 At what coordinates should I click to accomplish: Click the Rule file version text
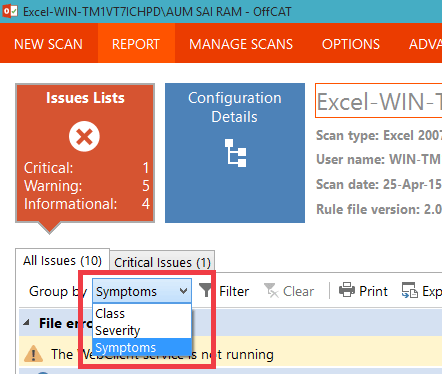[x=379, y=209]
